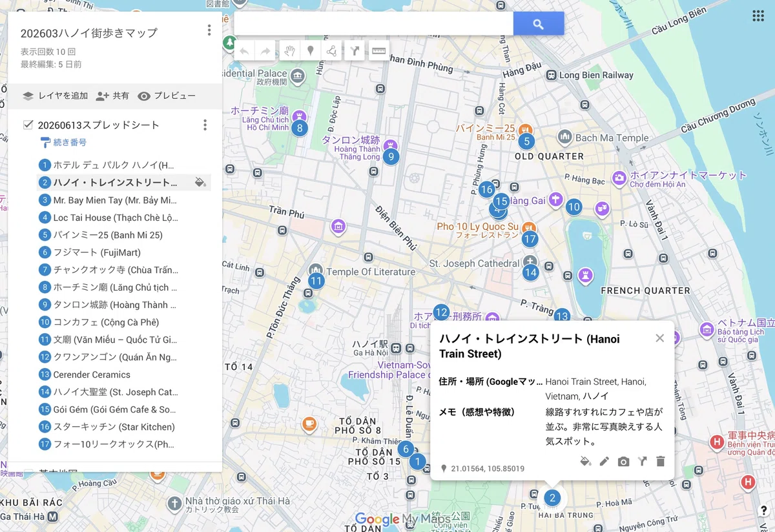Click map title 202603ハノイ街歩きマップ

click(89, 33)
